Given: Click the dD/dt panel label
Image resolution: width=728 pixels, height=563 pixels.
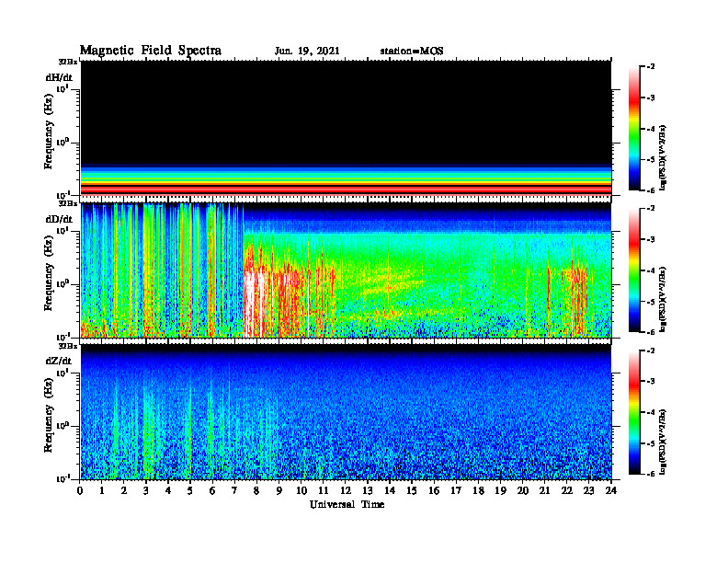Looking at the screenshot, I should pyautogui.click(x=59, y=219).
